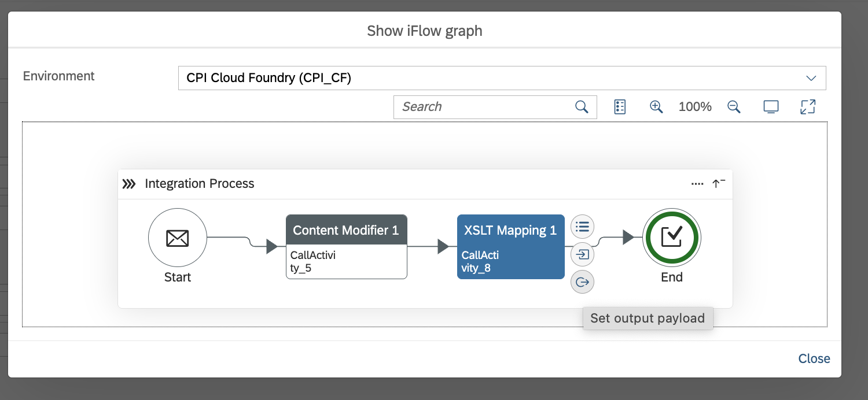This screenshot has height=400, width=868.
Task: Zoom out of the iFlow graph
Action: (x=734, y=107)
